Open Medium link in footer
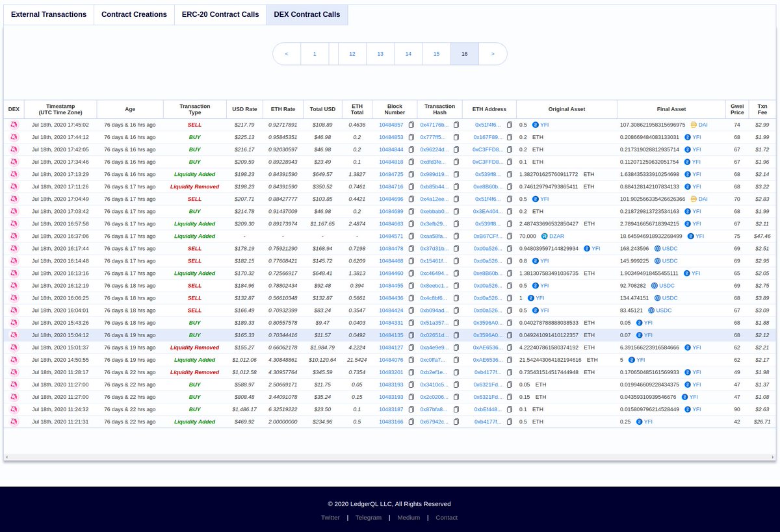This screenshot has width=780, height=532. pos(408,518)
